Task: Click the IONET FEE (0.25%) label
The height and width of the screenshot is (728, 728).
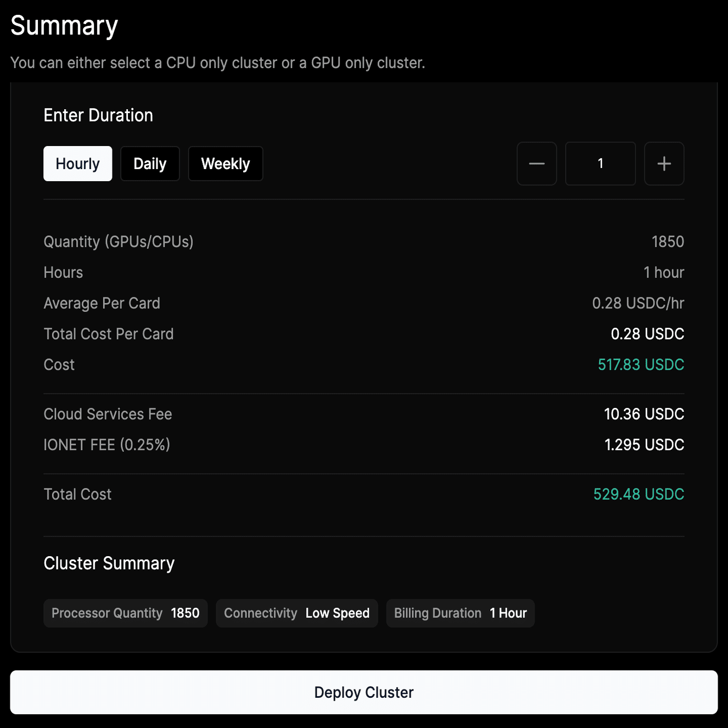Action: click(107, 445)
